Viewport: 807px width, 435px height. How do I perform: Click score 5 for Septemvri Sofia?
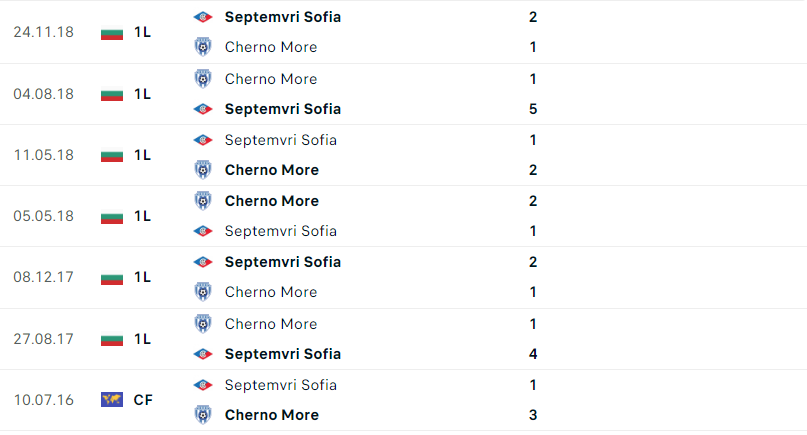(x=533, y=109)
